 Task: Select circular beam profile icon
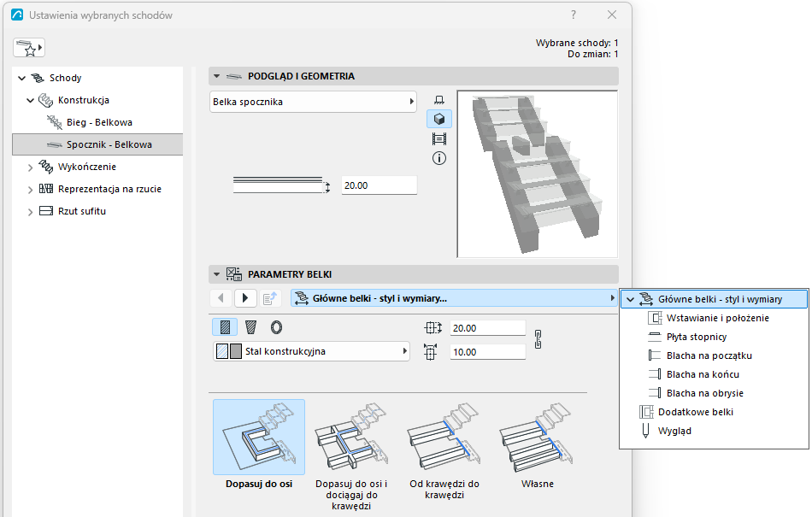coord(277,327)
